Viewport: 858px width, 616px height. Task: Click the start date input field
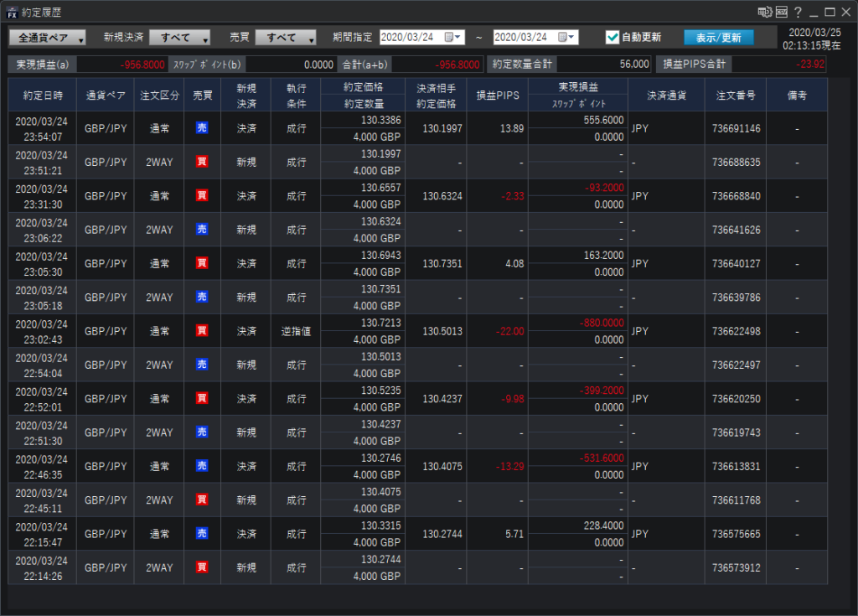pyautogui.click(x=411, y=37)
